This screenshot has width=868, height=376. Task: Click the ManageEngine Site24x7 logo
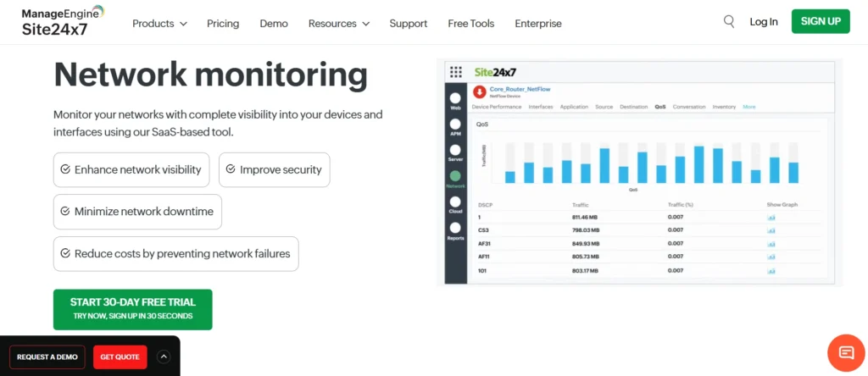(x=63, y=21)
